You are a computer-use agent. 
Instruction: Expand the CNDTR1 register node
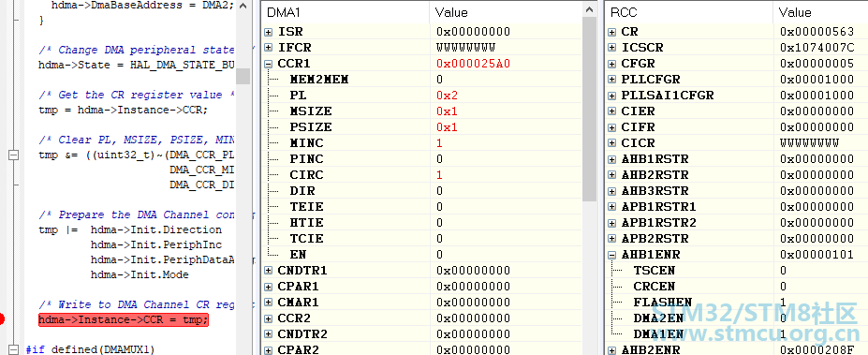coord(269,271)
